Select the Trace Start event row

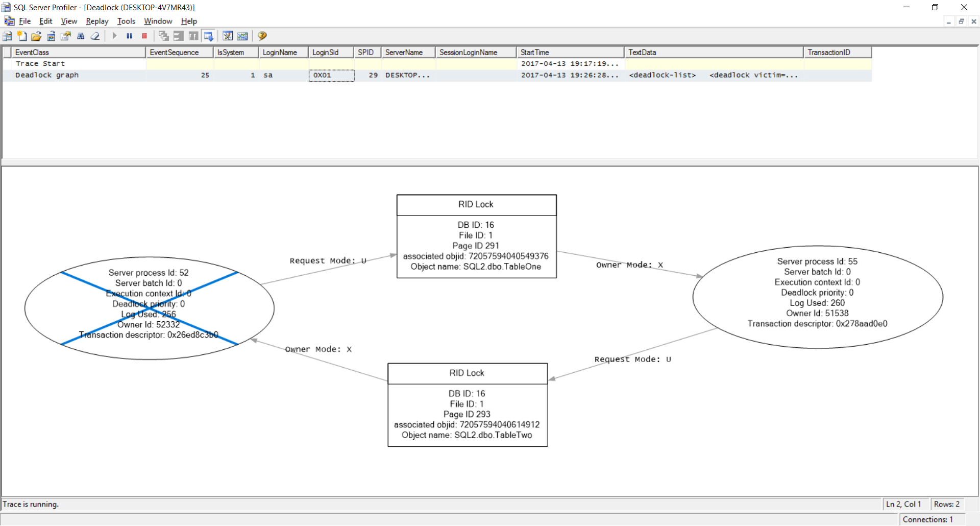tap(40, 64)
